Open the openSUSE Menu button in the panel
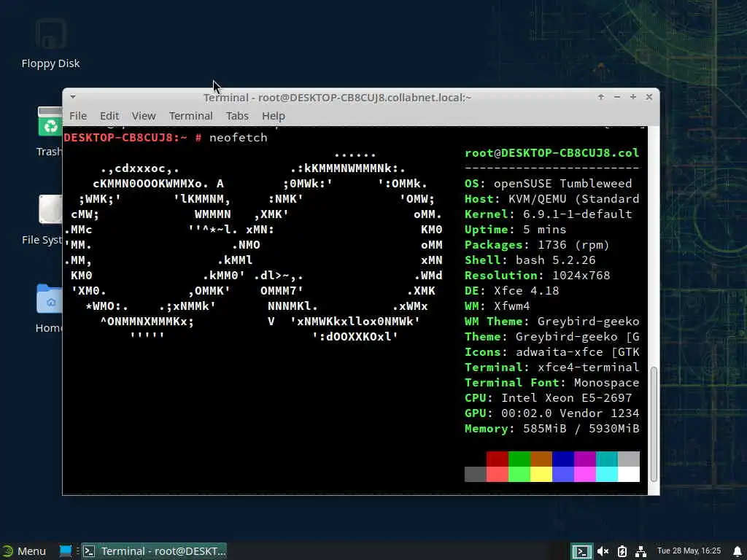747x560 pixels. pyautogui.click(x=24, y=551)
